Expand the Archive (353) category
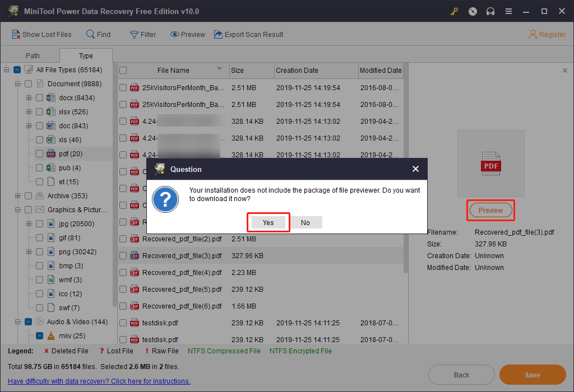 17,195
